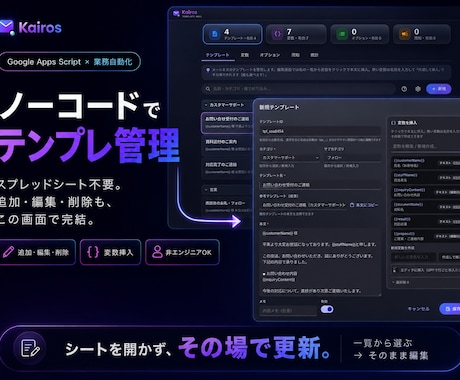Click the Google Apps Script × 業務自動化 pill
This screenshot has width=460, height=380.
pos(70,62)
